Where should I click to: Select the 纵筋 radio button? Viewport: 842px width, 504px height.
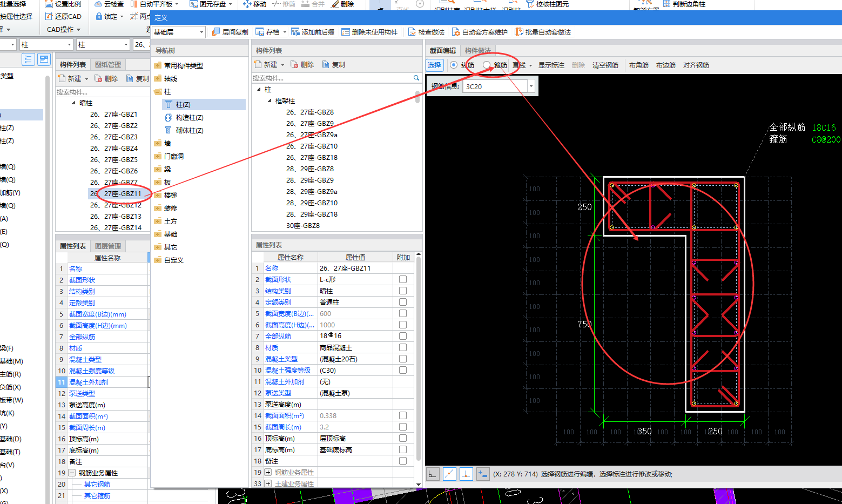[454, 65]
